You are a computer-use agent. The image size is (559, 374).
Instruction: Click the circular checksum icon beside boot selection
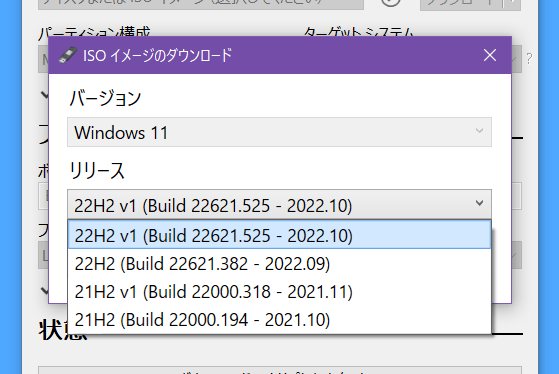[x=391, y=2]
